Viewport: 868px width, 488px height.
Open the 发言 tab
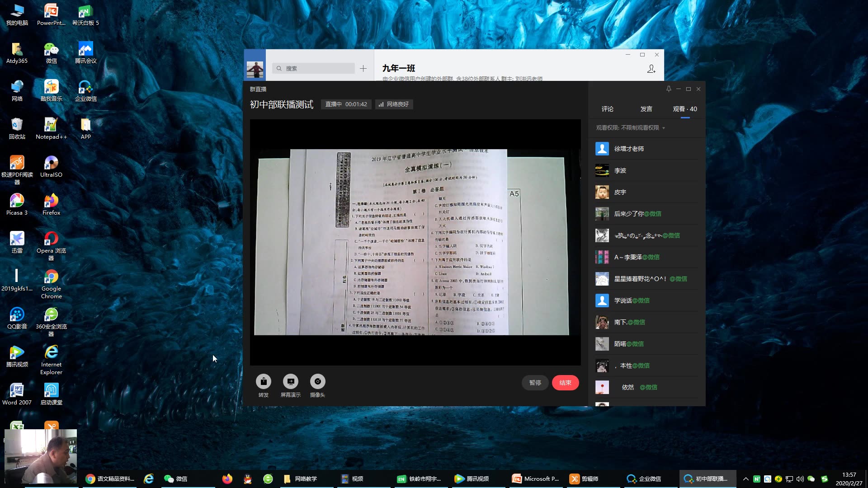pyautogui.click(x=646, y=109)
